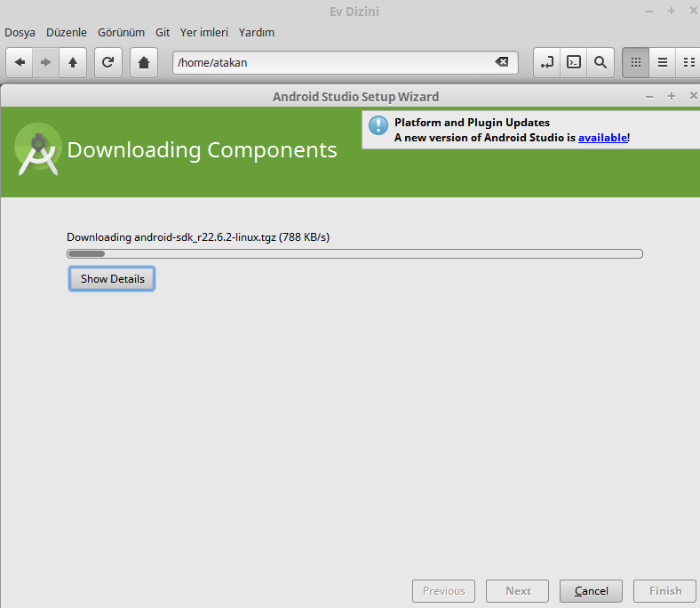Screen dimensions: 700x608
Task: Open the Dosya menu
Action: (x=20, y=33)
